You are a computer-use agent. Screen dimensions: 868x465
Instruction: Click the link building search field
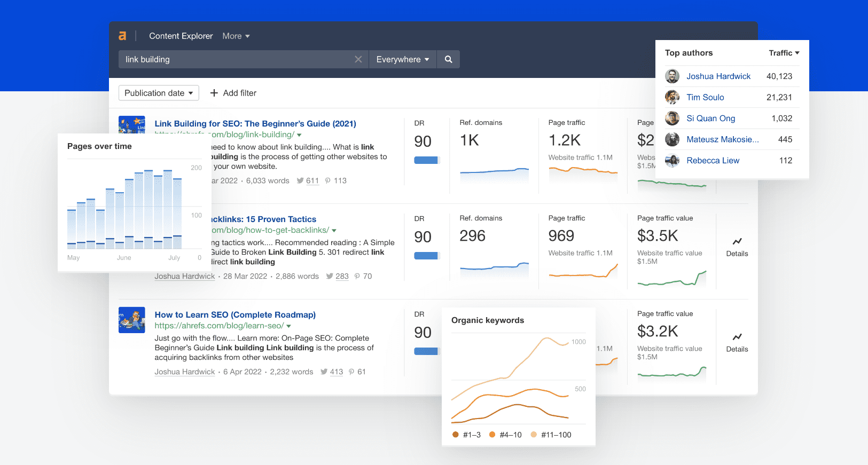click(235, 59)
